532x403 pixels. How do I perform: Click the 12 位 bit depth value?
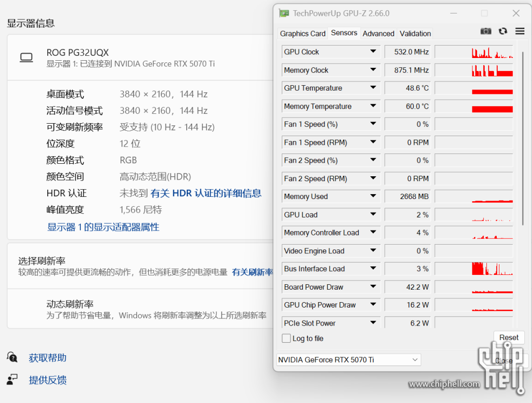click(x=130, y=144)
